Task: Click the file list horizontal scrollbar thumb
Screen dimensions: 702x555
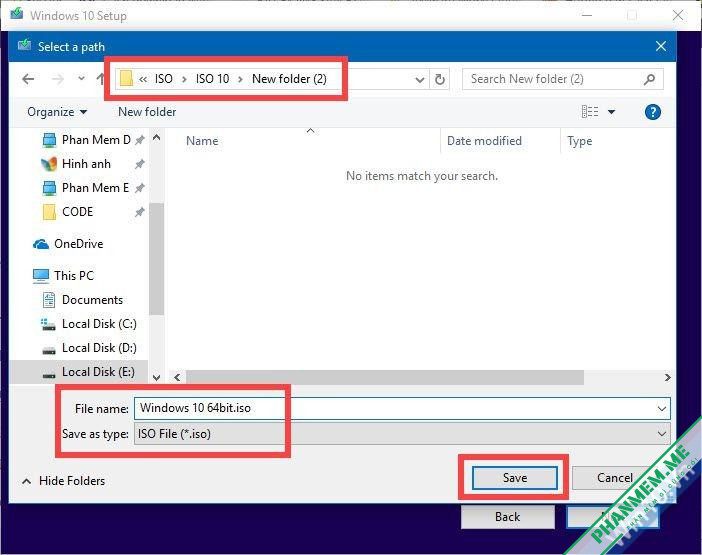Action: click(x=385, y=378)
